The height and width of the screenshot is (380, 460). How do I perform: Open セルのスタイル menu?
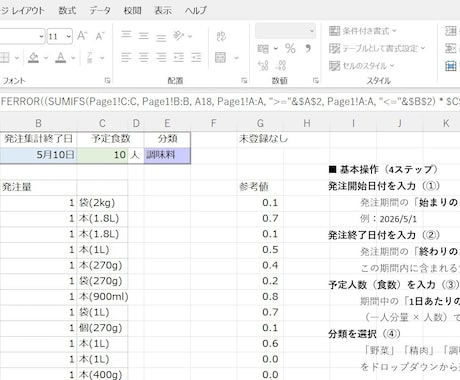click(362, 66)
